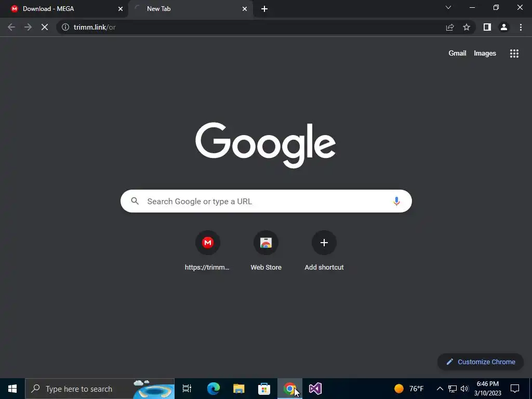The width and height of the screenshot is (532, 399).
Task: Click the browser forward arrow
Action: (28, 27)
